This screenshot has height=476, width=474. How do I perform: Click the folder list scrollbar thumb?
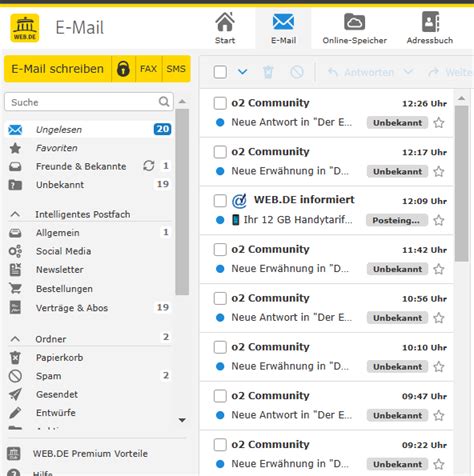click(x=182, y=202)
